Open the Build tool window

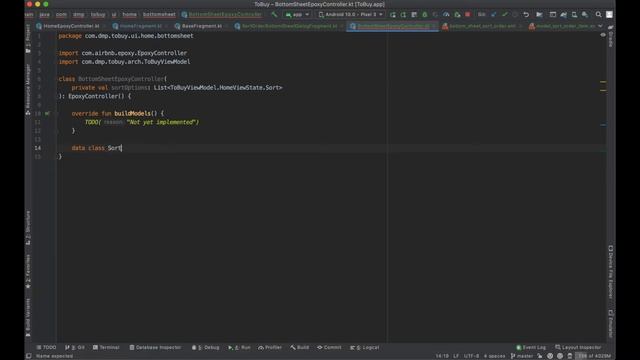click(300, 347)
